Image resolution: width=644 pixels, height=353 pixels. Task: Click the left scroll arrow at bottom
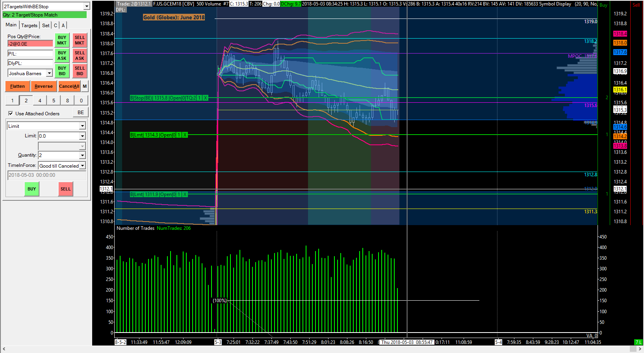click(4, 349)
